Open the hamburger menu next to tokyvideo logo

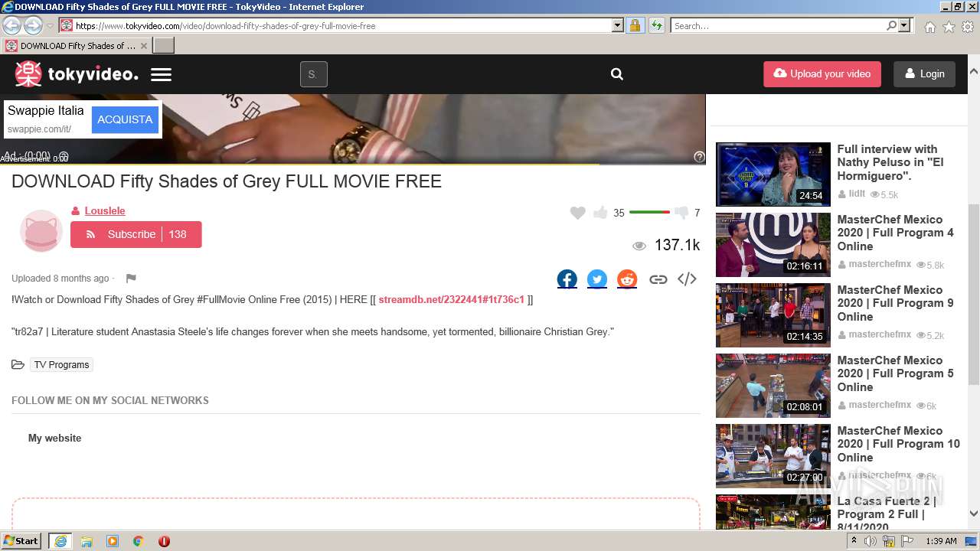[161, 74]
